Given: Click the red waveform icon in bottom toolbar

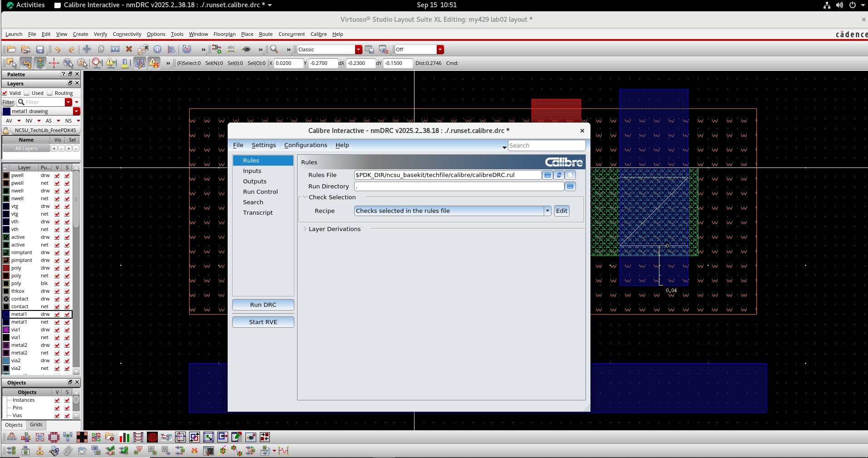Looking at the screenshot, I should (x=283, y=451).
